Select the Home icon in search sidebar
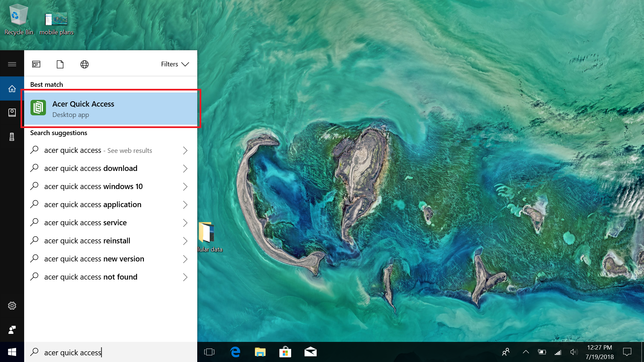644x362 pixels. [12, 88]
